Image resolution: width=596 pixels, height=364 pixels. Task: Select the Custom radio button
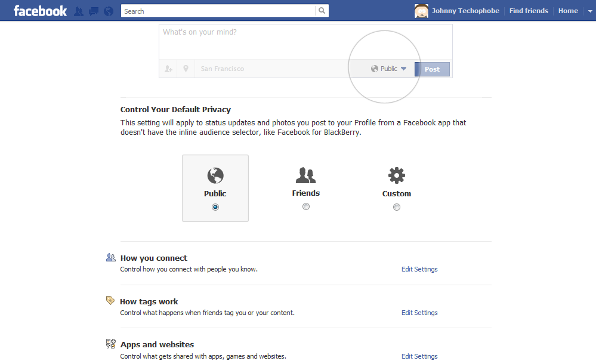click(397, 207)
